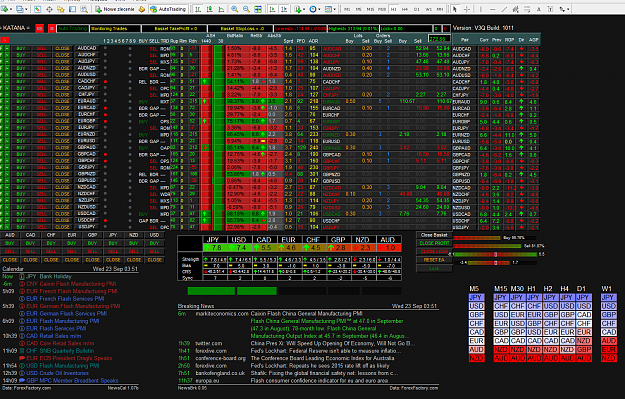Image resolution: width=625 pixels, height=399 pixels.
Task: Tile chart windows
Action: click(257, 9)
